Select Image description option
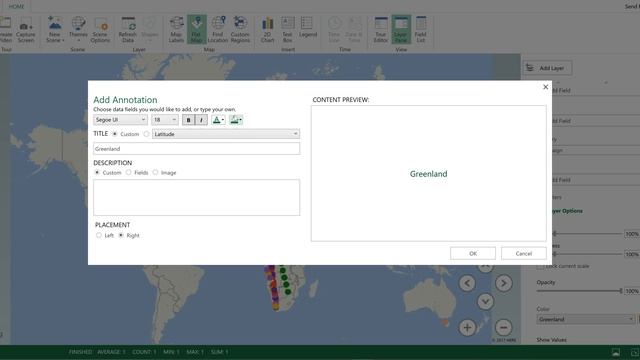The height and width of the screenshot is (360, 640). click(x=156, y=172)
